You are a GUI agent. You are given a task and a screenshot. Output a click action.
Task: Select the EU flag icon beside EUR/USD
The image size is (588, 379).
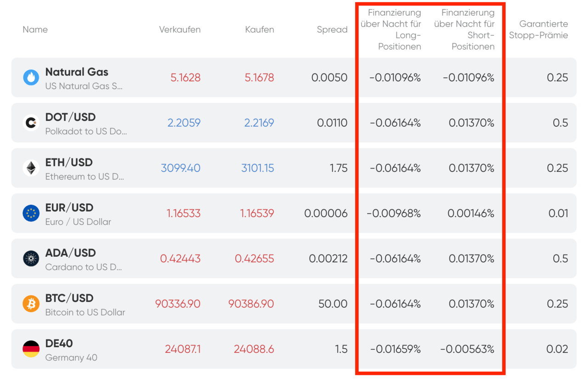(x=30, y=213)
